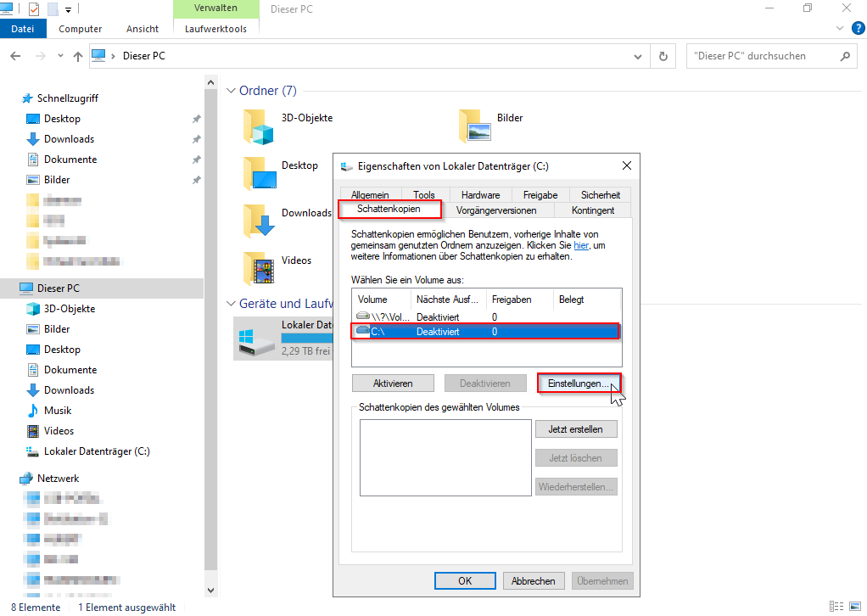Select Musik in the navigation pane
867x616 pixels.
point(58,411)
